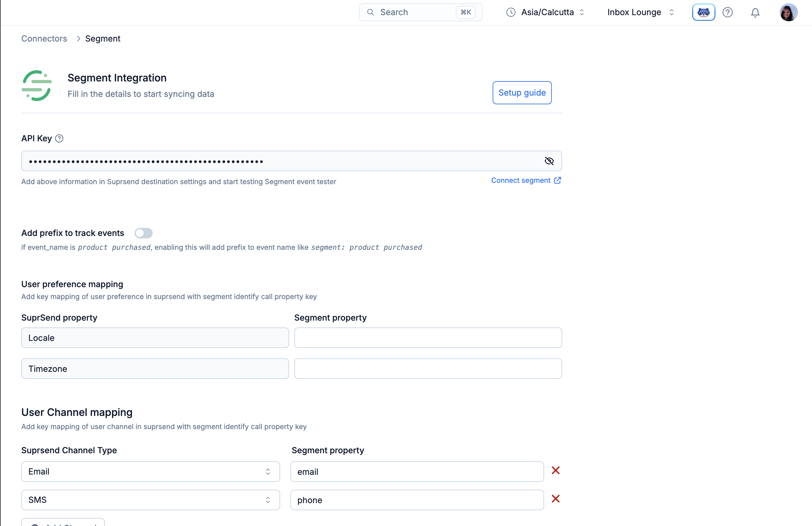
Task: Open the user profile avatar
Action: [x=788, y=12]
